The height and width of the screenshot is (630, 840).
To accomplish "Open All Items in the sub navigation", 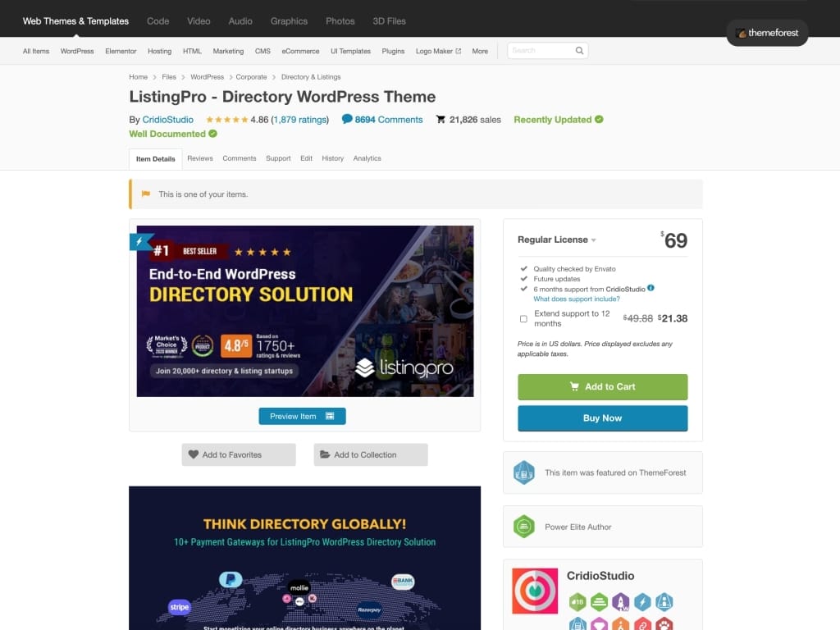I will (36, 52).
